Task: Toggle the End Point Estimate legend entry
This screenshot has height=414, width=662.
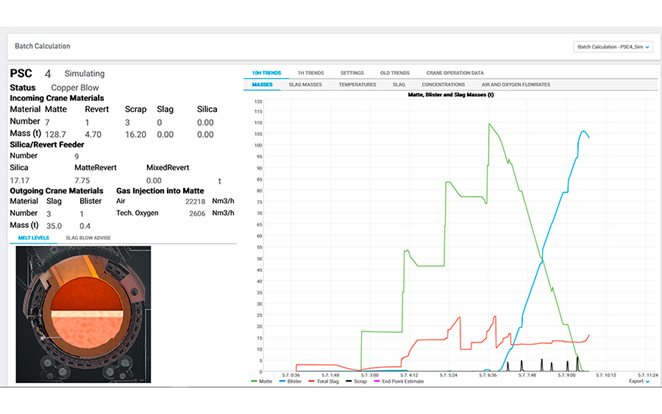Action: 402,381
